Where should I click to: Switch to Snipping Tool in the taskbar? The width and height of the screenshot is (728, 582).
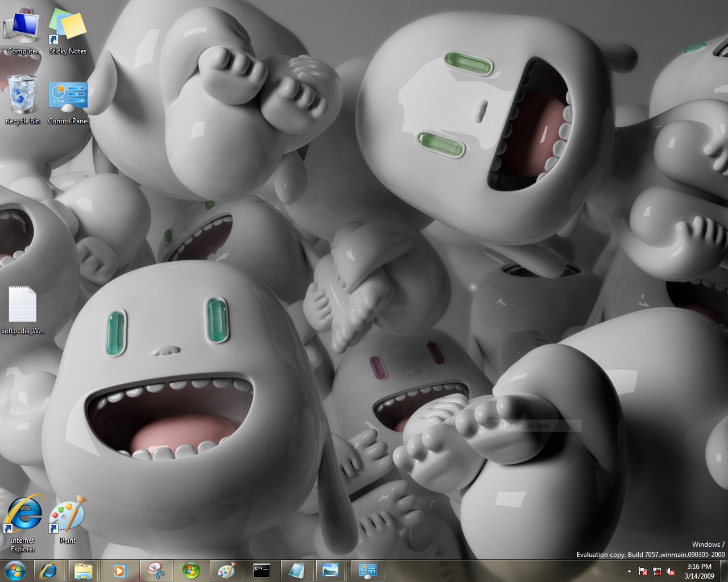(155, 570)
